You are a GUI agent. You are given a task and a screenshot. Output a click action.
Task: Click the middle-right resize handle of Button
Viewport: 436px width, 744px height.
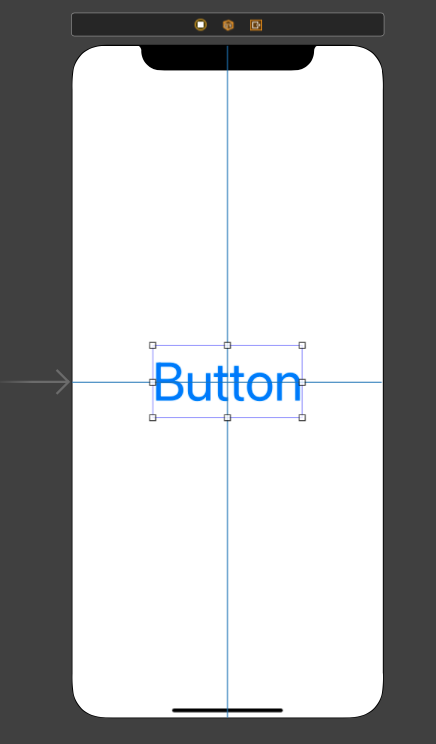(x=302, y=382)
